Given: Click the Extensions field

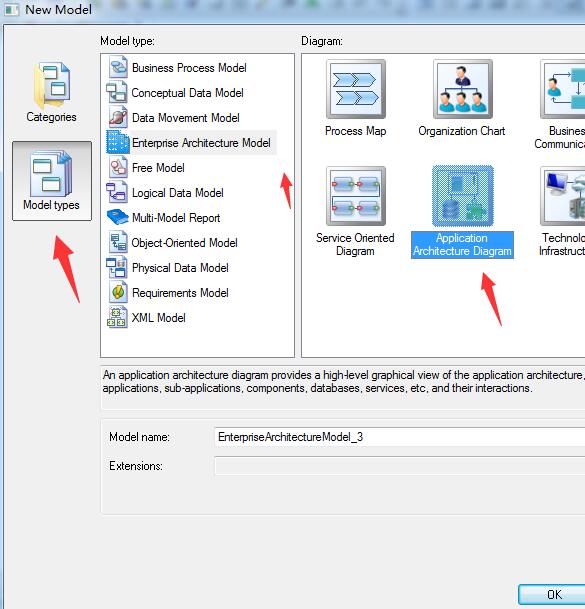Looking at the screenshot, I should pos(399,466).
